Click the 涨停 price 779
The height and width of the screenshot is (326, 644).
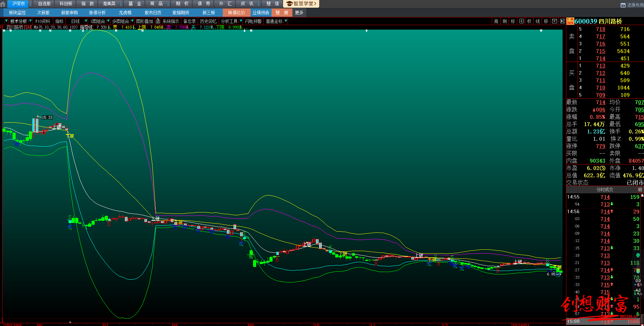600,146
